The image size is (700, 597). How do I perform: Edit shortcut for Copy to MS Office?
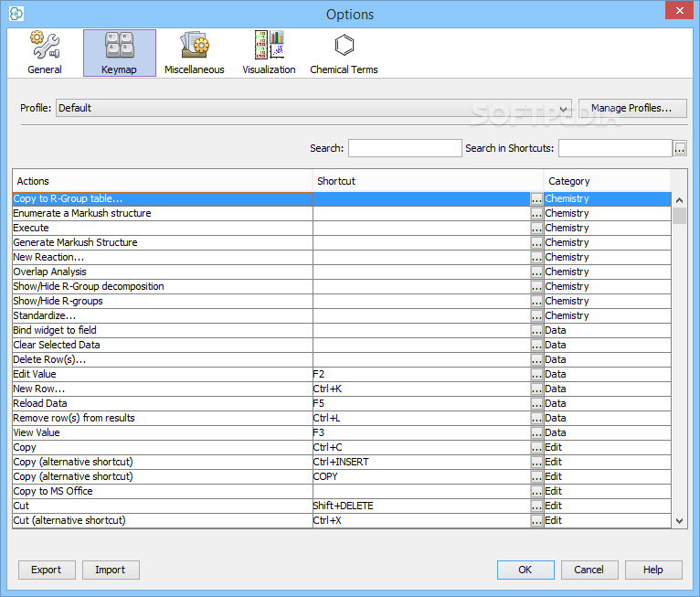(x=536, y=492)
